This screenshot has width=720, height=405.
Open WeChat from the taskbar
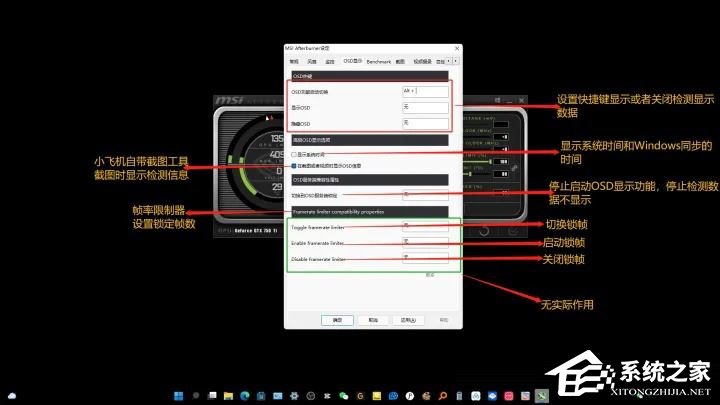coord(343,394)
